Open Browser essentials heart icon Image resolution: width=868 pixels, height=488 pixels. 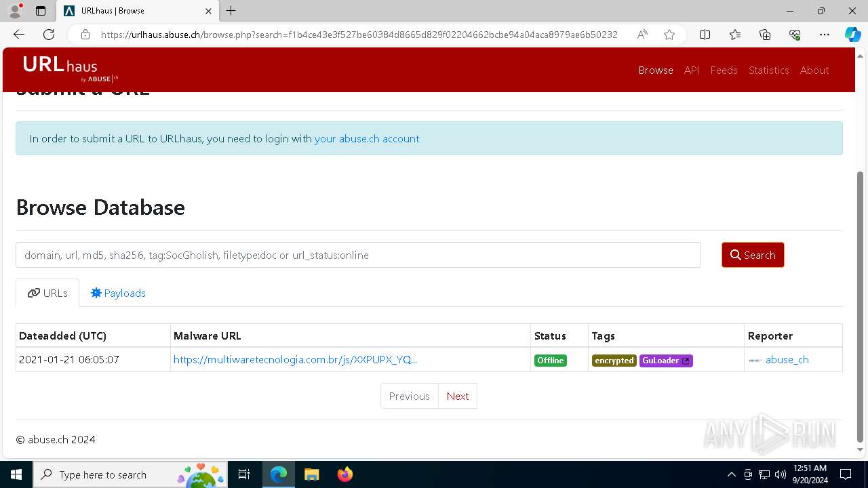(795, 35)
